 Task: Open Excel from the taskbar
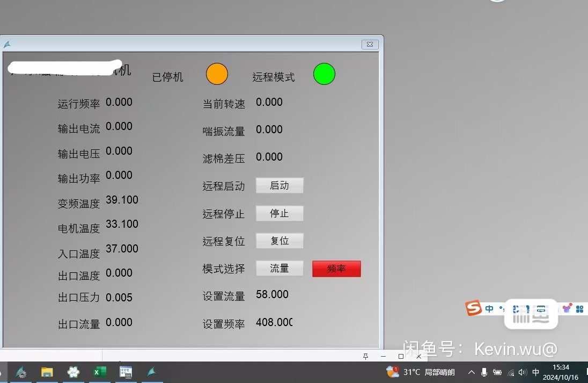coord(99,372)
